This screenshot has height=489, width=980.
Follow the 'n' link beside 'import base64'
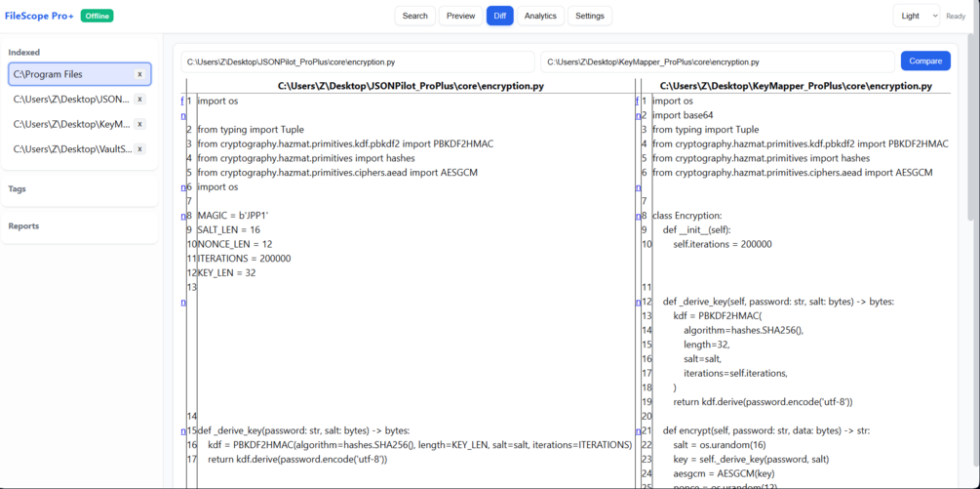point(638,115)
